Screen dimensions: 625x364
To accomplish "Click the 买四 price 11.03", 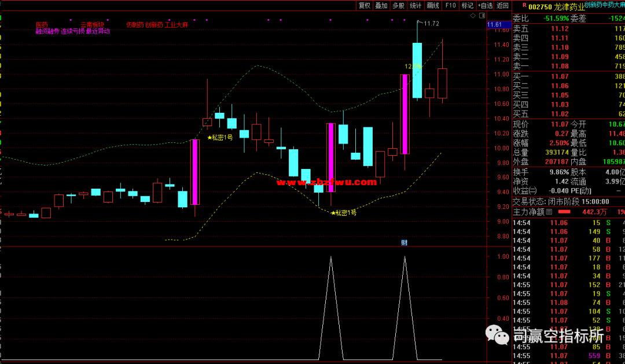I will 560,105.
